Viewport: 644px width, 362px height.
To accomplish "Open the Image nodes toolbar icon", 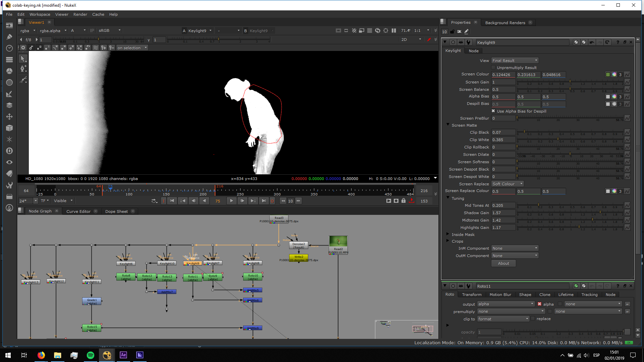I will (x=9, y=25).
